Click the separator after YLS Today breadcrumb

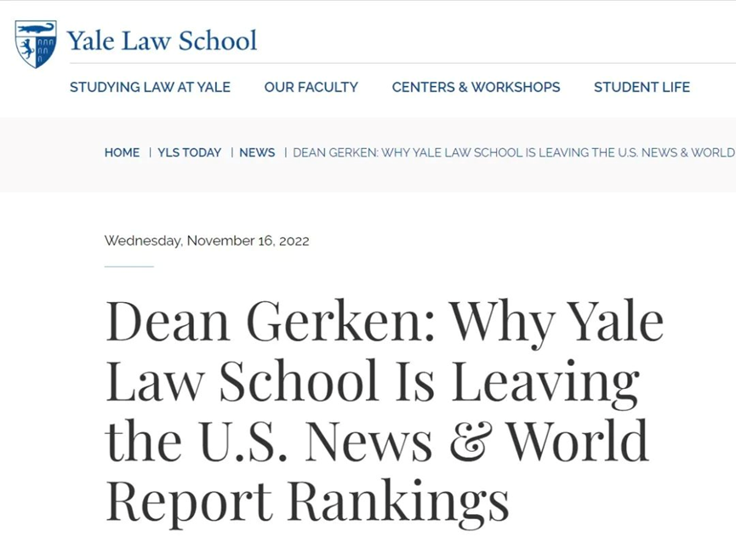coord(231,152)
